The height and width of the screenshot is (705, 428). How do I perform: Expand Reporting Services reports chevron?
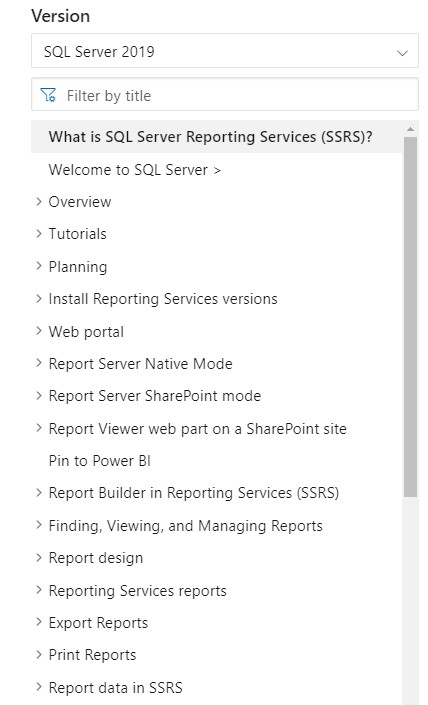(39, 590)
